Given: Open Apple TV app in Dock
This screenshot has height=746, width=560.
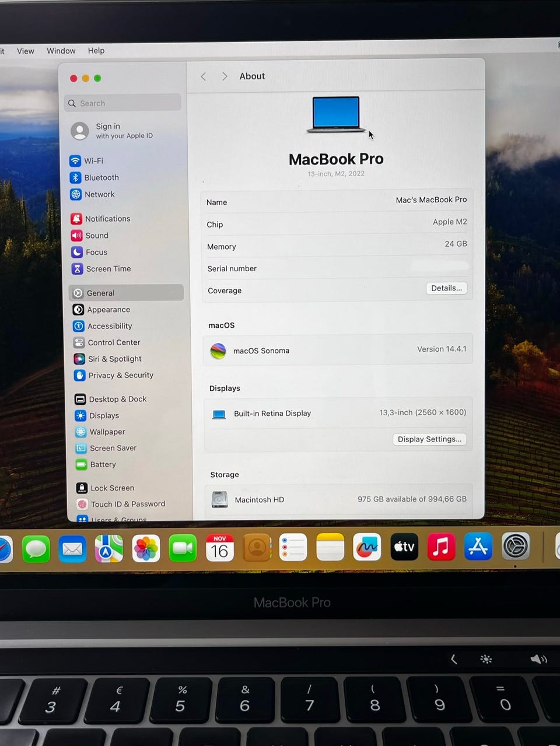Looking at the screenshot, I should 404,547.
